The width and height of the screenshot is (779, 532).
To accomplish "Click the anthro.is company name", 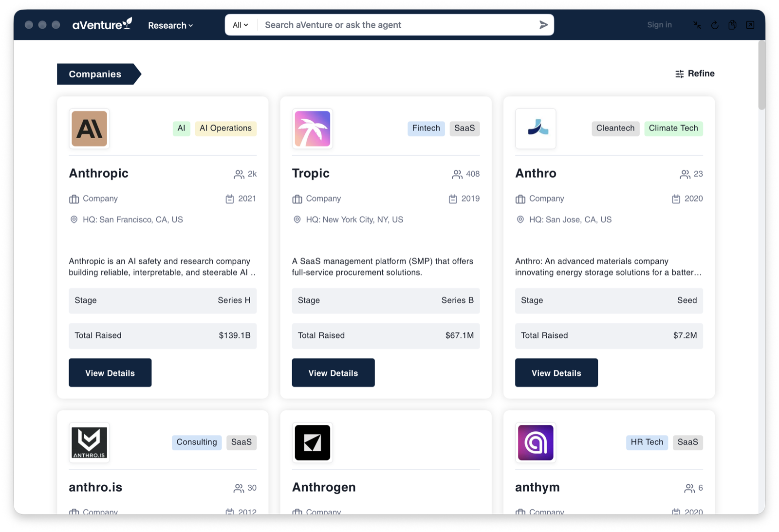I will [x=95, y=487].
